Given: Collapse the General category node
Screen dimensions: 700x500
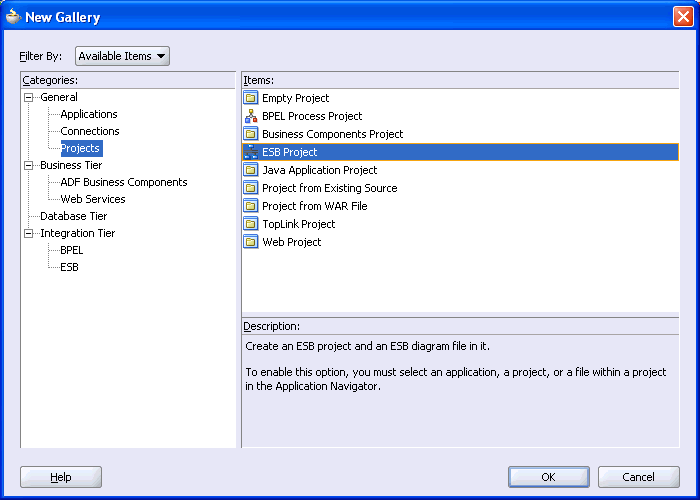Looking at the screenshot, I should point(29,97).
